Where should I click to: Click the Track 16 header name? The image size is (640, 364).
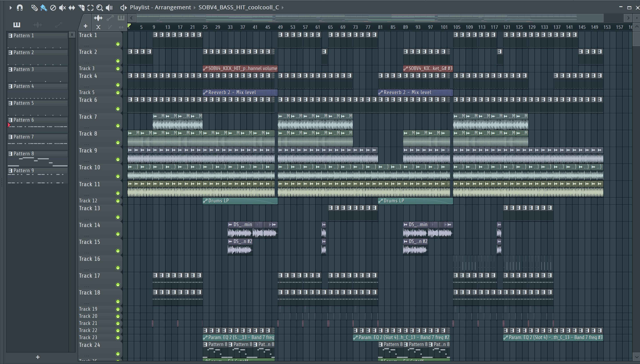pyautogui.click(x=90, y=259)
